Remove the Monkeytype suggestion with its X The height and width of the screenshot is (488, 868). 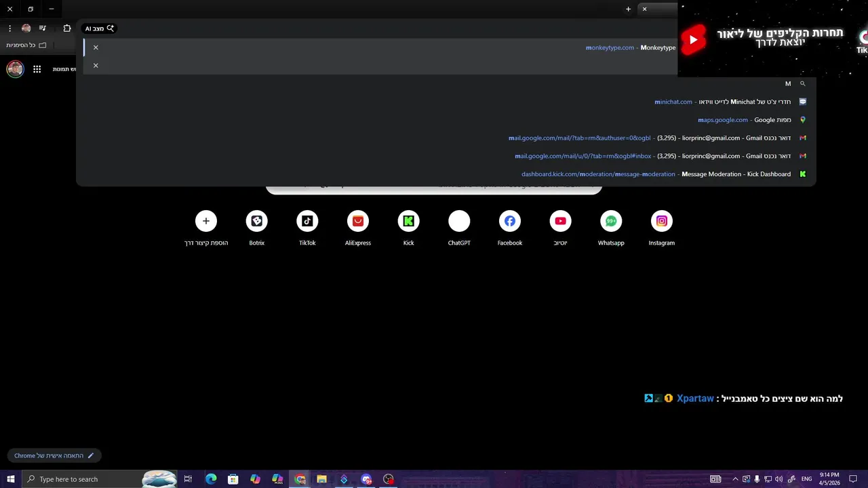(x=96, y=47)
